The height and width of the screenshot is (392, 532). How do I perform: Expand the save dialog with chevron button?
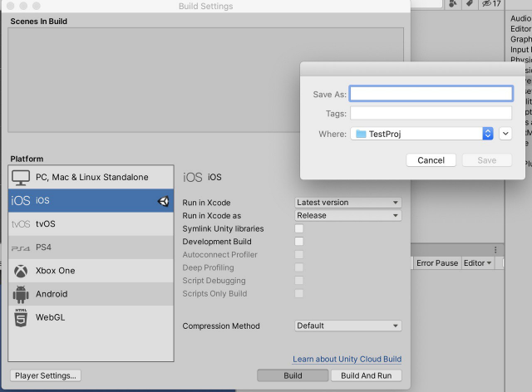505,134
